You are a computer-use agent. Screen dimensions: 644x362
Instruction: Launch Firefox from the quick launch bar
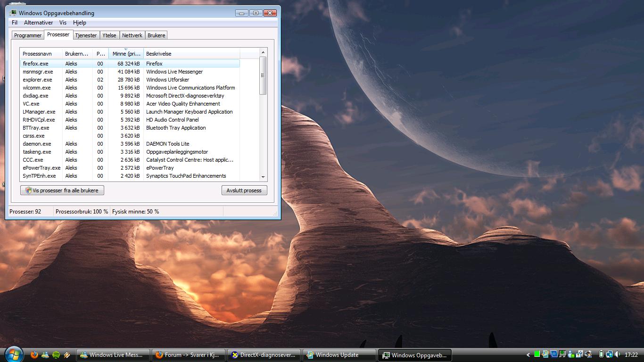[x=34, y=355]
